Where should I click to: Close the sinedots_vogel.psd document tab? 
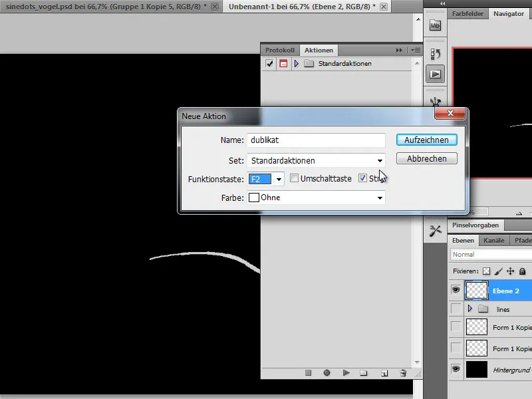215,7
